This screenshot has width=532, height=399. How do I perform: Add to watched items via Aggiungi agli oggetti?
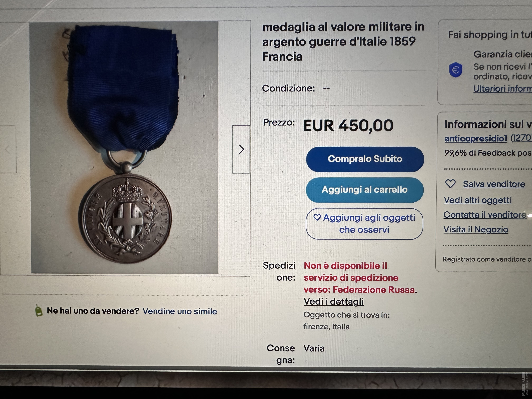[x=364, y=224]
